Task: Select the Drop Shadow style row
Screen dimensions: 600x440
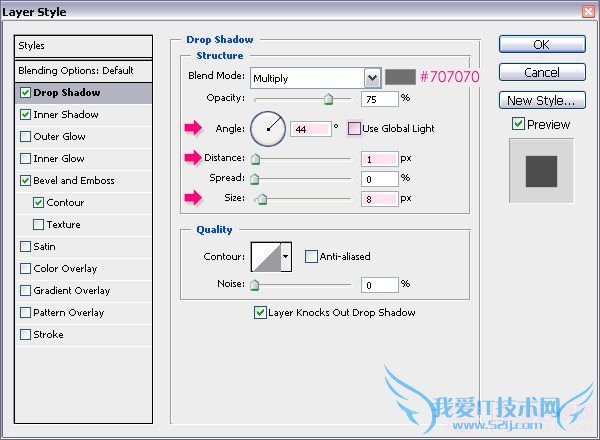Action: pos(83,93)
